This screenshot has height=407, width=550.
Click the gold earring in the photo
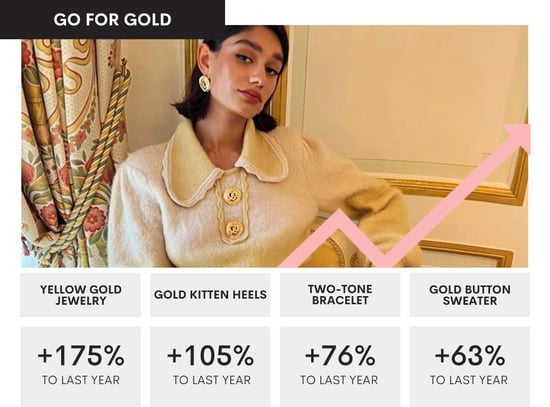204,83
